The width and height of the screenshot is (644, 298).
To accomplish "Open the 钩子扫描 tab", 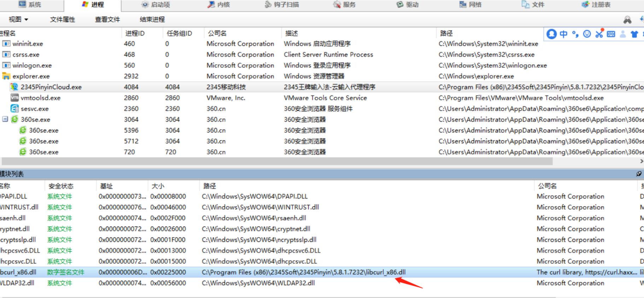I will (x=282, y=5).
